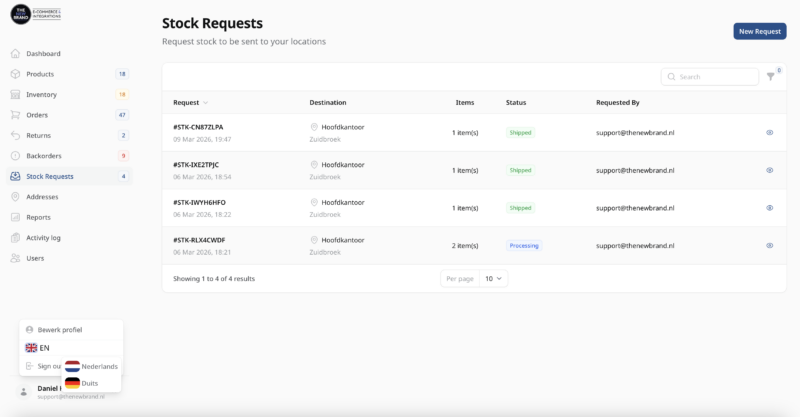
Task: Click The New Brand logo
Action: [36, 14]
